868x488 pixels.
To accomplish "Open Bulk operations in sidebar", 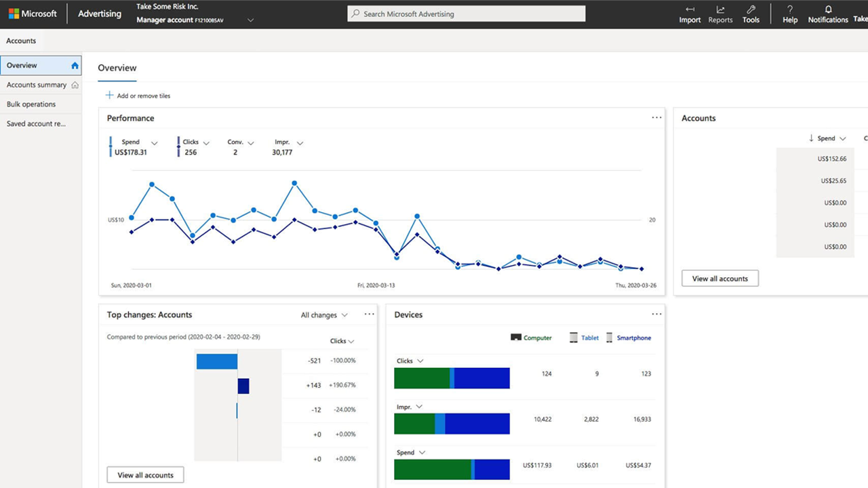I will click(41, 104).
